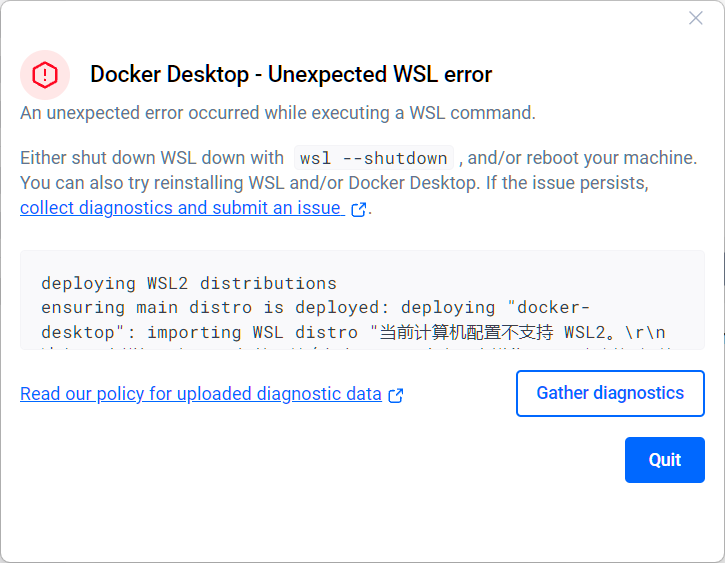Click the 'Either shut down WSL' instruction text
725x563 pixels.
[152, 158]
